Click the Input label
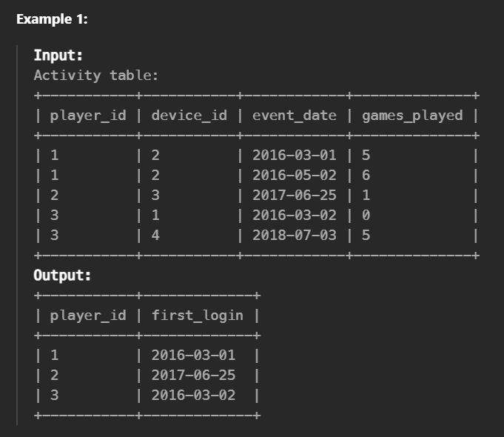Viewport: 504px width, 437px height. 58,56
